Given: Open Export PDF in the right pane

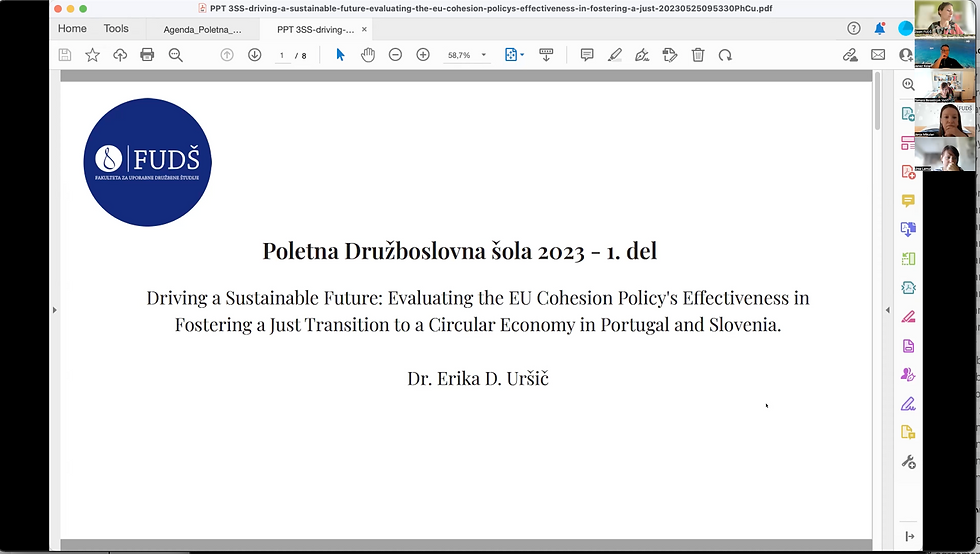Looking at the screenshot, I should [x=908, y=114].
